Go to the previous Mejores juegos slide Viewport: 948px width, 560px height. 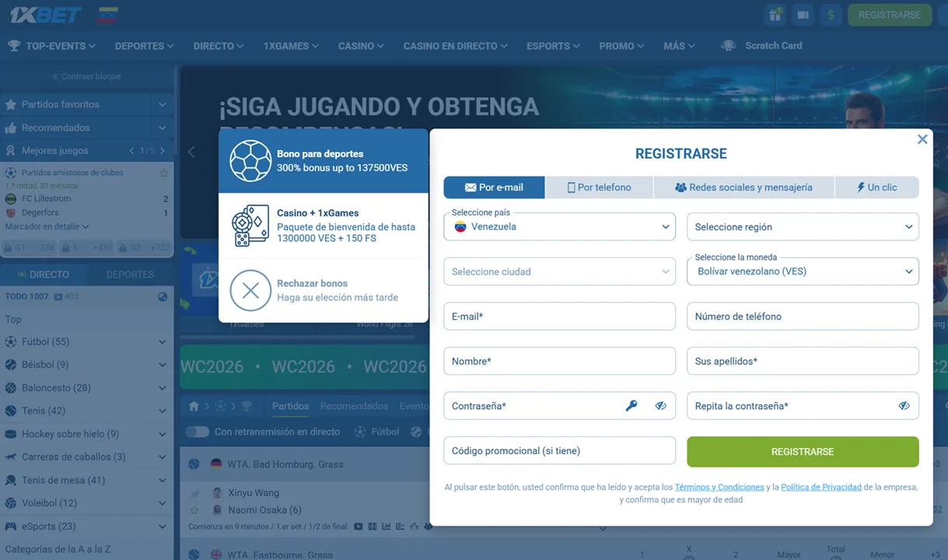coord(131,151)
